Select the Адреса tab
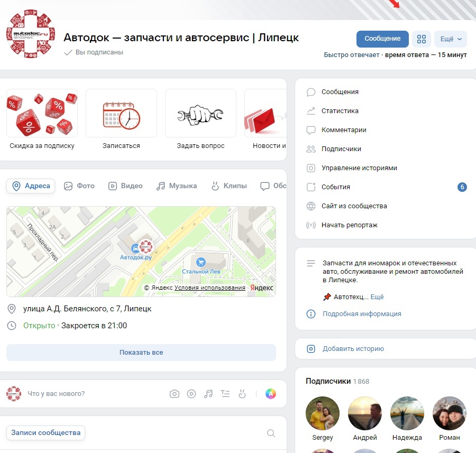This screenshot has height=453, width=476. [31, 186]
